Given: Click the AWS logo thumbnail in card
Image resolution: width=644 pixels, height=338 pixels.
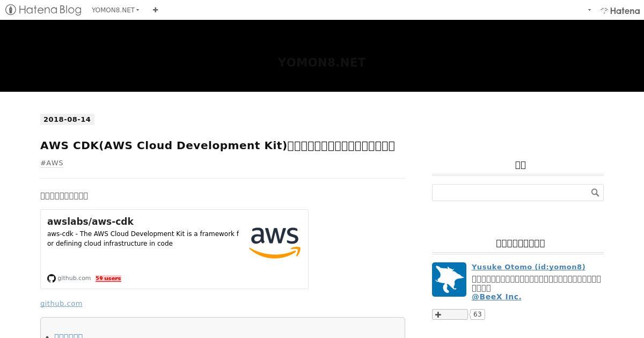Looking at the screenshot, I should click(x=275, y=243).
